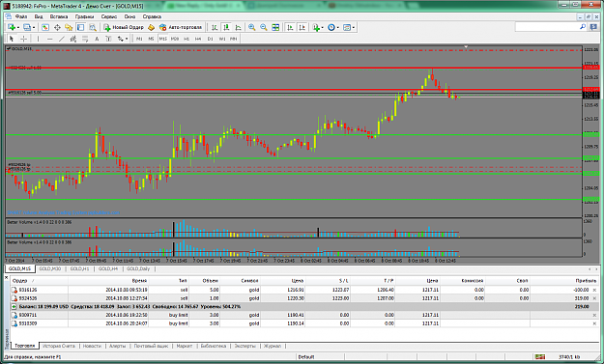Open the Вид menu
The image size is (604, 364).
[x=39, y=16]
